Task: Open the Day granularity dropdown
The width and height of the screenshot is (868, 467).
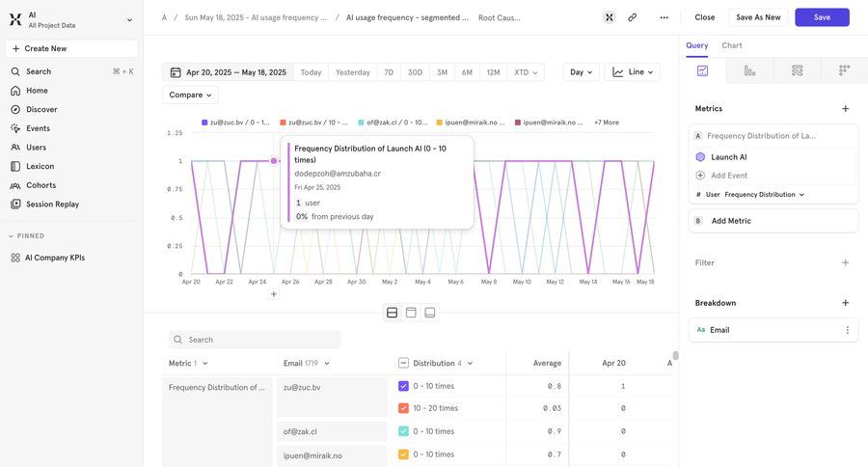Action: [581, 72]
